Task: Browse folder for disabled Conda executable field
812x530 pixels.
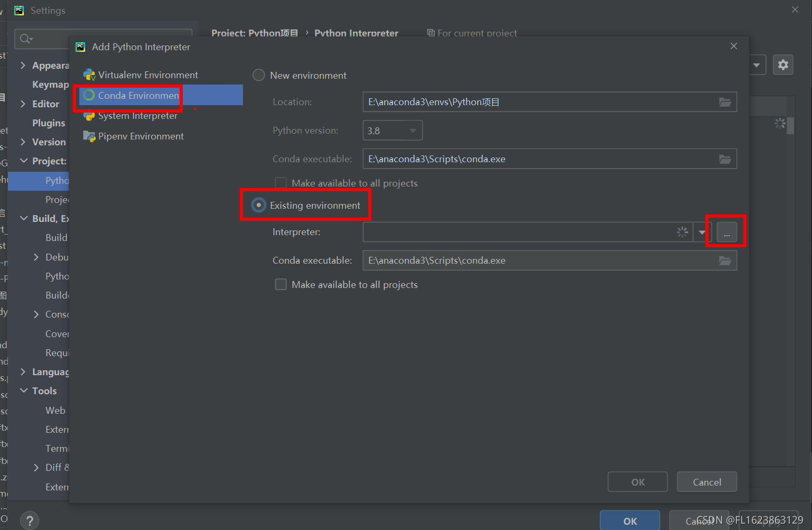Action: pyautogui.click(x=725, y=159)
